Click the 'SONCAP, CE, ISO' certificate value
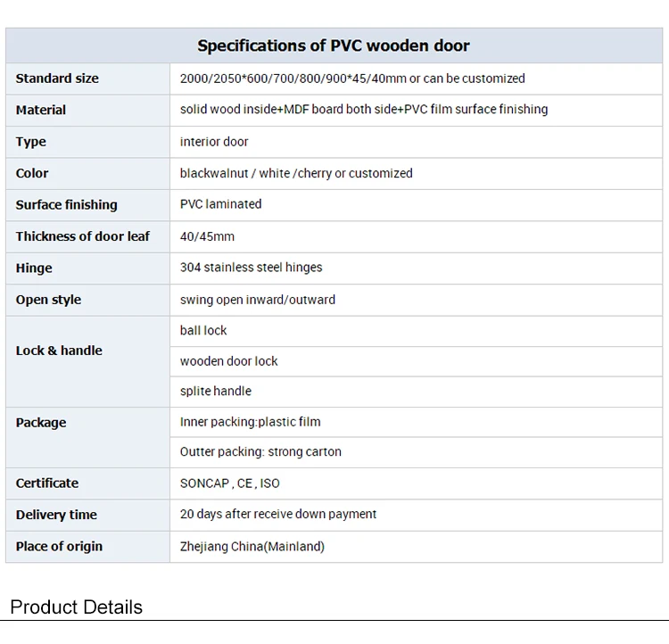 [x=229, y=483]
